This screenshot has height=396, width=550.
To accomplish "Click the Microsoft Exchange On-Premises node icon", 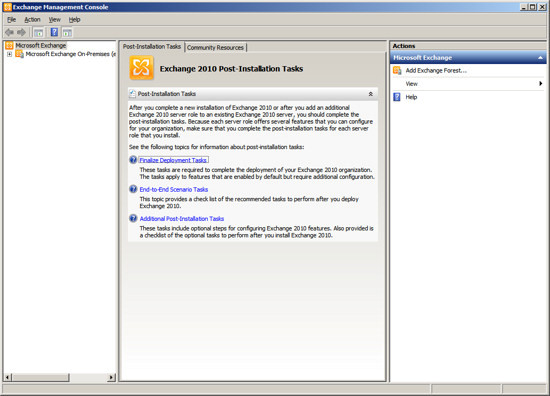I will tap(19, 54).
